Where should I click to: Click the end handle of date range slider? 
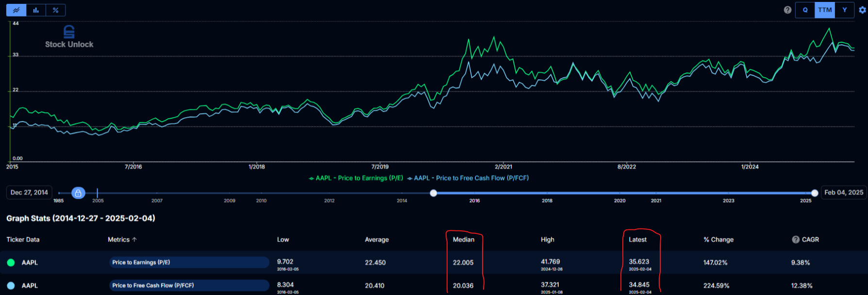click(x=815, y=193)
